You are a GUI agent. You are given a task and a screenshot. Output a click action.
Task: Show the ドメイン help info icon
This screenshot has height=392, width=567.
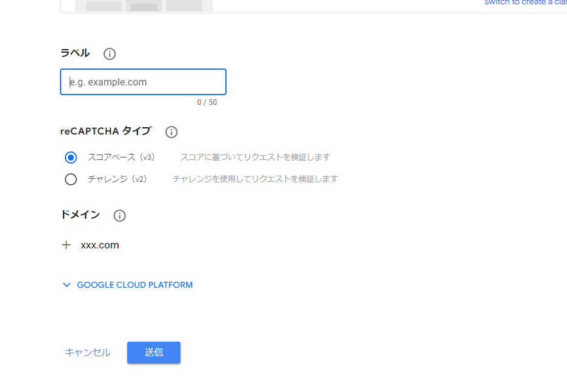[120, 216]
